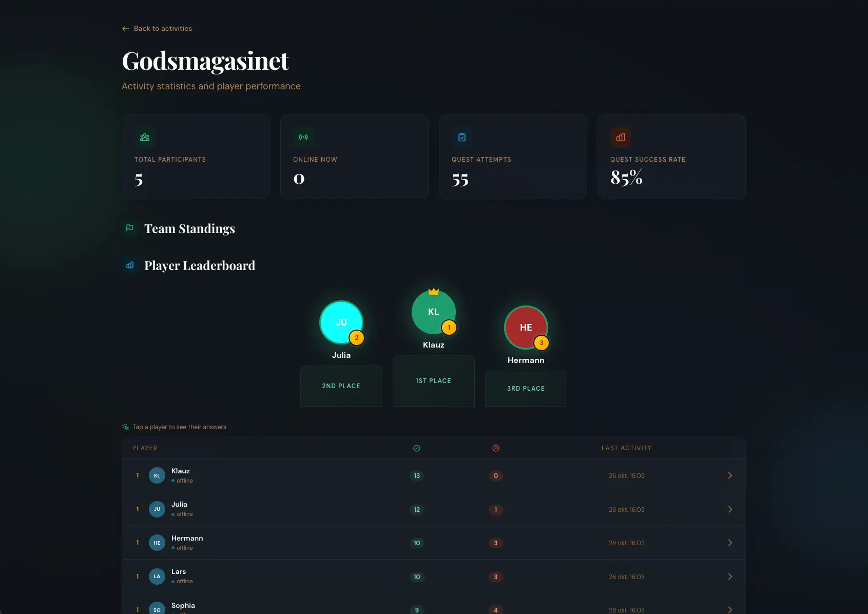Click the sparkle icon beside the tap hint
Image resolution: width=868 pixels, height=614 pixels.
[x=125, y=427]
